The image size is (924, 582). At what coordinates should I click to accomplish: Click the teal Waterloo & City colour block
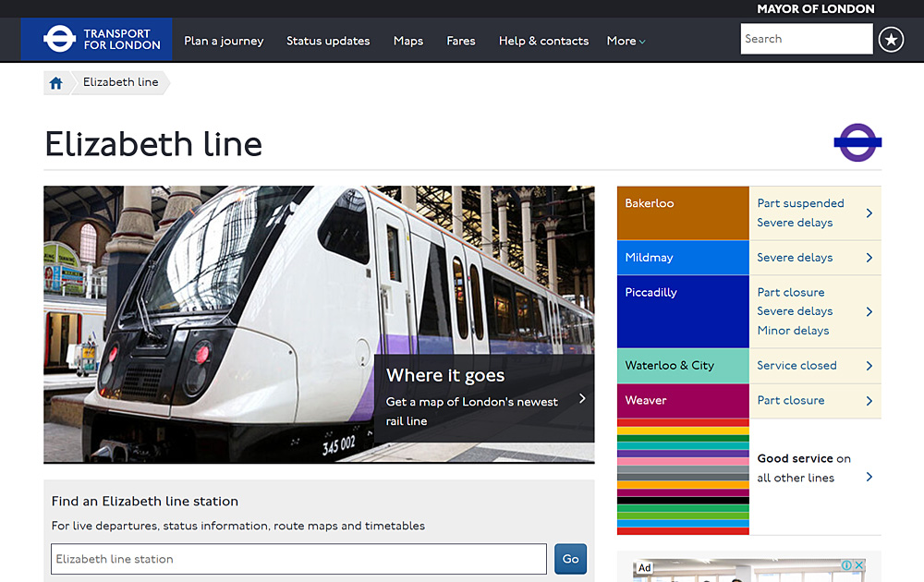click(x=683, y=366)
